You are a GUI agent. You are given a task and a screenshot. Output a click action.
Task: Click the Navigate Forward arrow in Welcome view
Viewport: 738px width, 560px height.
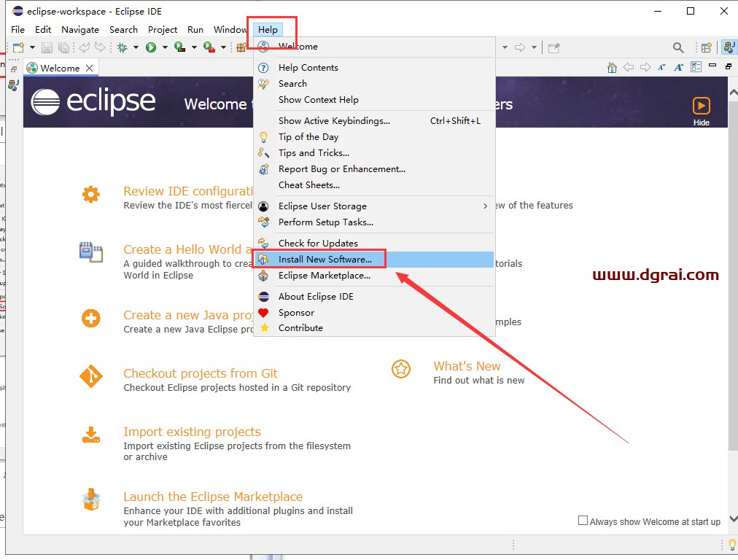click(x=645, y=67)
